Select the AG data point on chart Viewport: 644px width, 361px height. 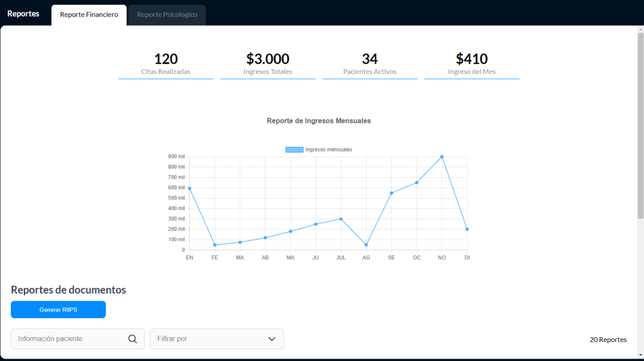point(366,245)
